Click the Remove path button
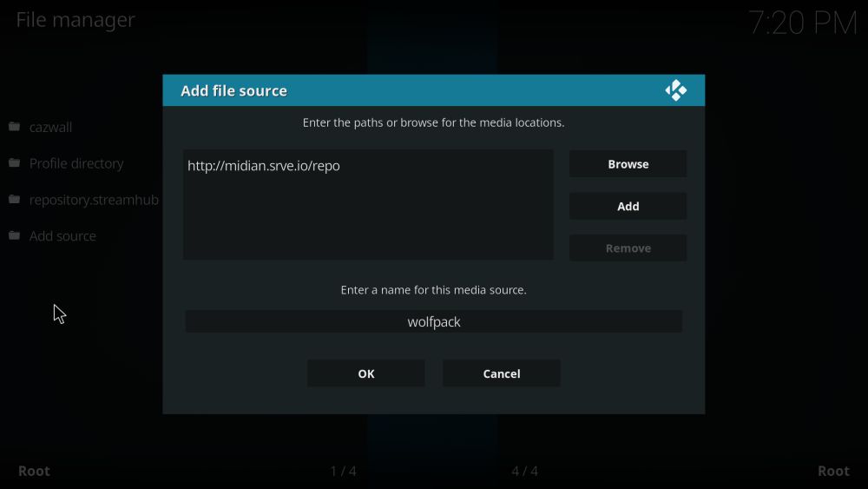 (x=628, y=248)
